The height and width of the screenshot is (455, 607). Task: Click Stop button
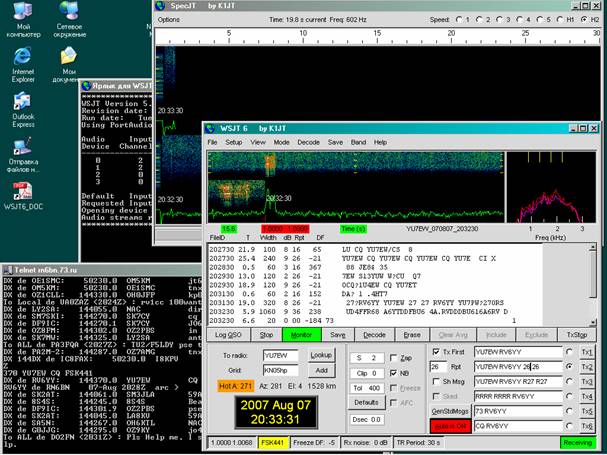(266, 335)
